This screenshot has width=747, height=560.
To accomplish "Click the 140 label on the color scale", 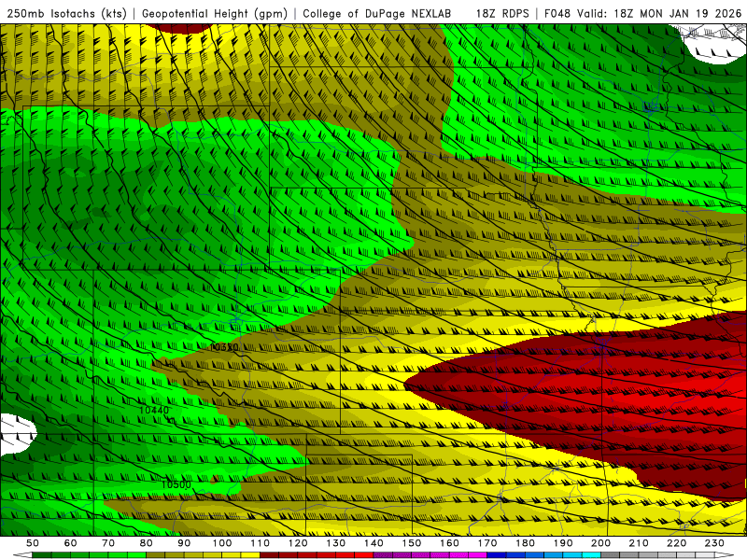I will [x=373, y=543].
